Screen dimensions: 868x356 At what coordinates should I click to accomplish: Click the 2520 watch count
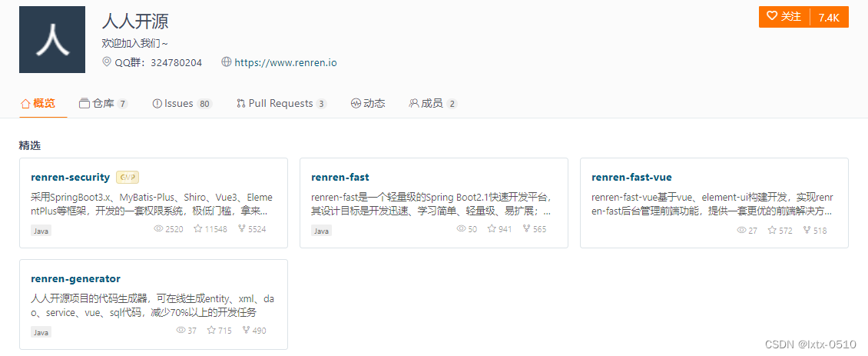point(174,229)
